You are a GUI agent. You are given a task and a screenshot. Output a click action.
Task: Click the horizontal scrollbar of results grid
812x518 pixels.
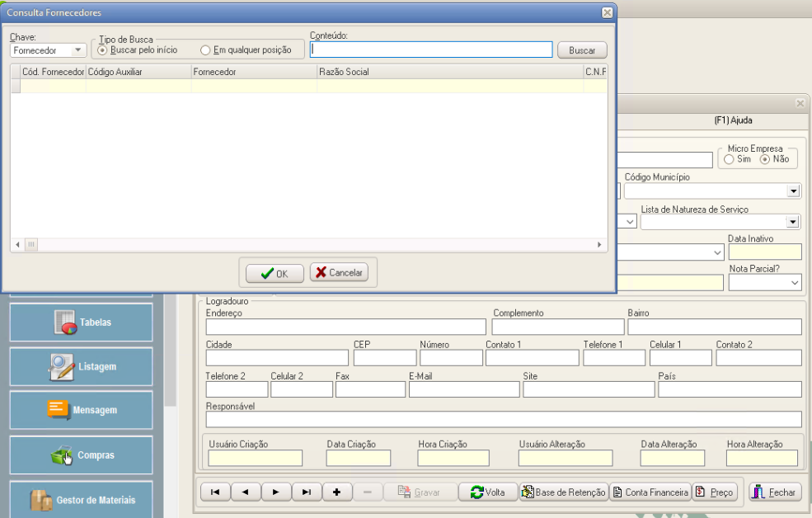click(313, 245)
